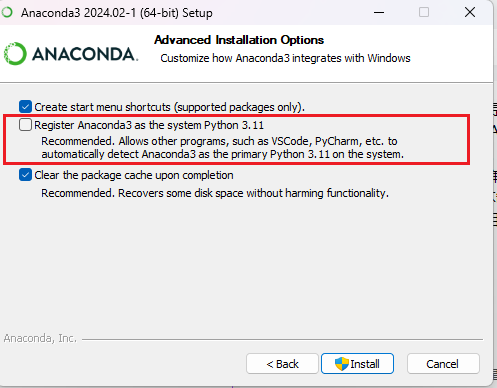Click the Create start menu shortcuts label text

pos(169,107)
